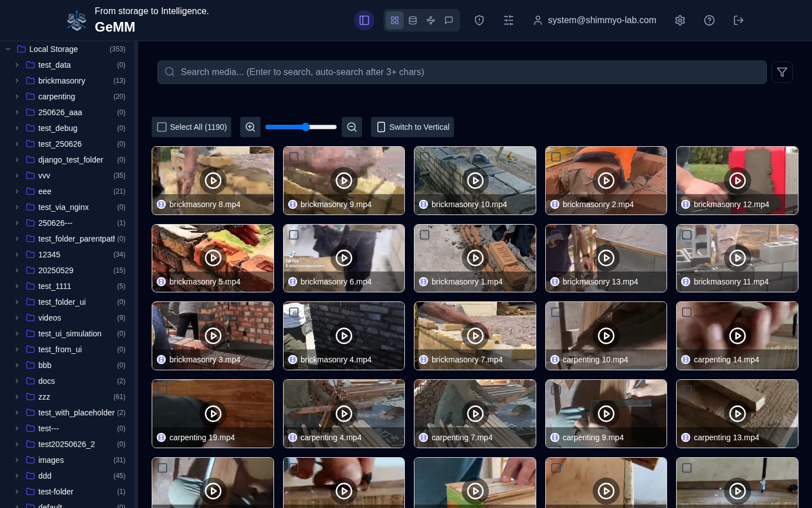The width and height of the screenshot is (812, 508).
Task: Click Switch to Vertical button
Action: [412, 127]
